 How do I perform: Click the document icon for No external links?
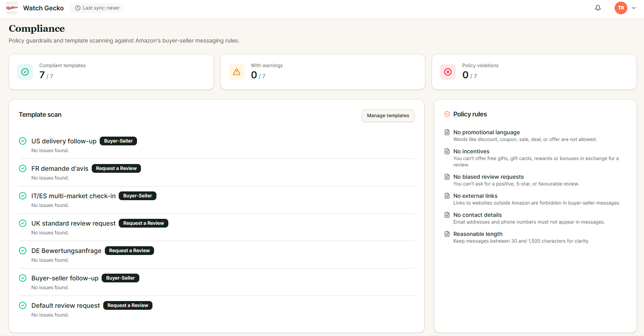pyautogui.click(x=447, y=196)
